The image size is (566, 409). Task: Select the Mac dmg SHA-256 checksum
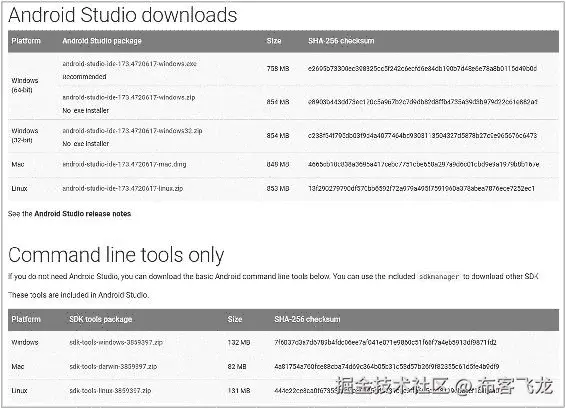click(x=423, y=164)
